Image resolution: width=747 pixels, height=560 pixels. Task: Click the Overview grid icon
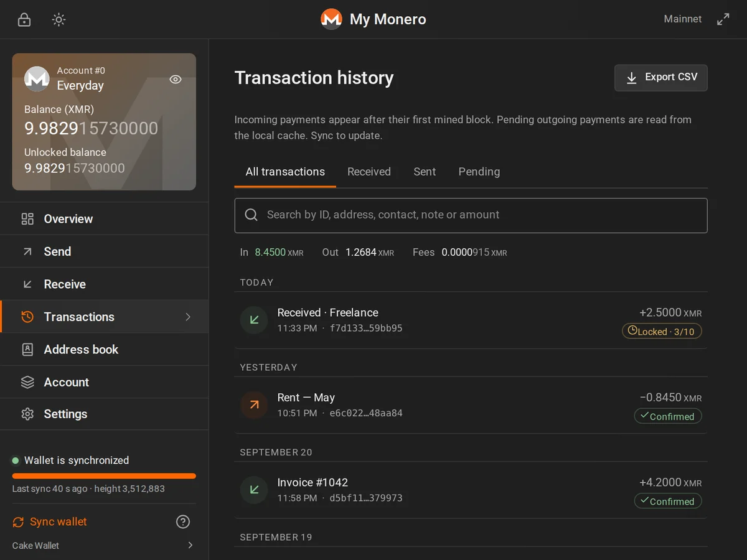[x=27, y=219]
